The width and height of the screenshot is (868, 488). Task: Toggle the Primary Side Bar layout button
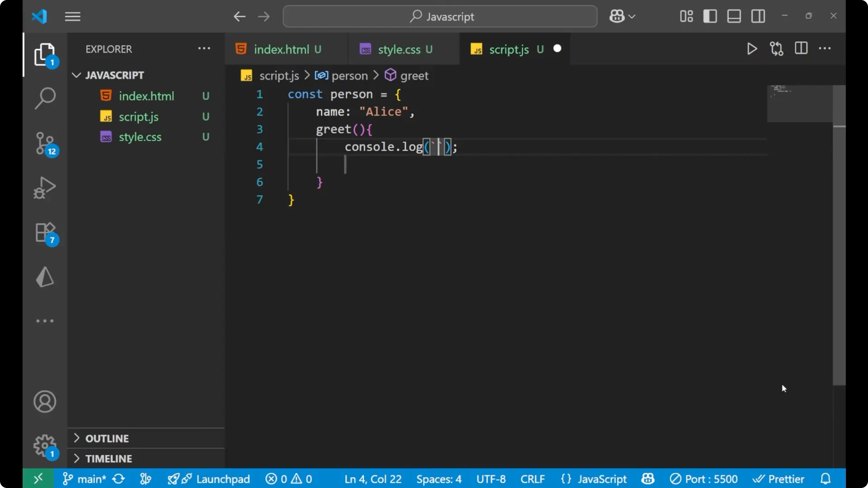pos(710,16)
